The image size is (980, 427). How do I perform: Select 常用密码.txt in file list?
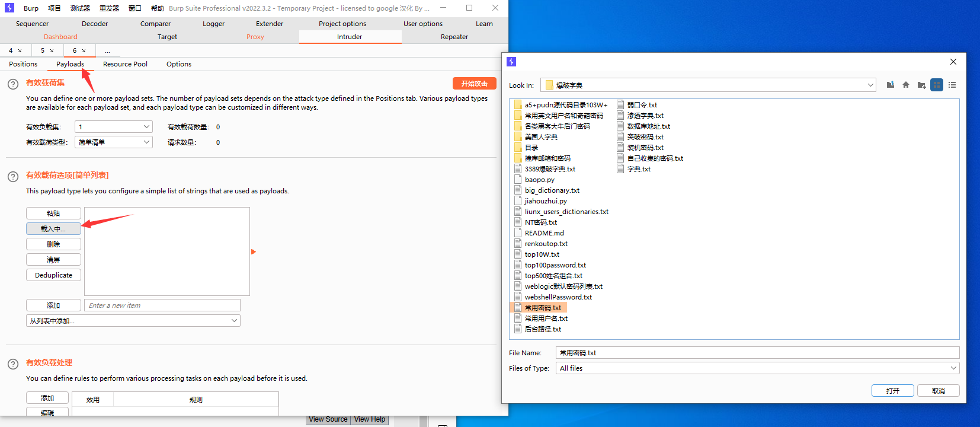point(539,308)
